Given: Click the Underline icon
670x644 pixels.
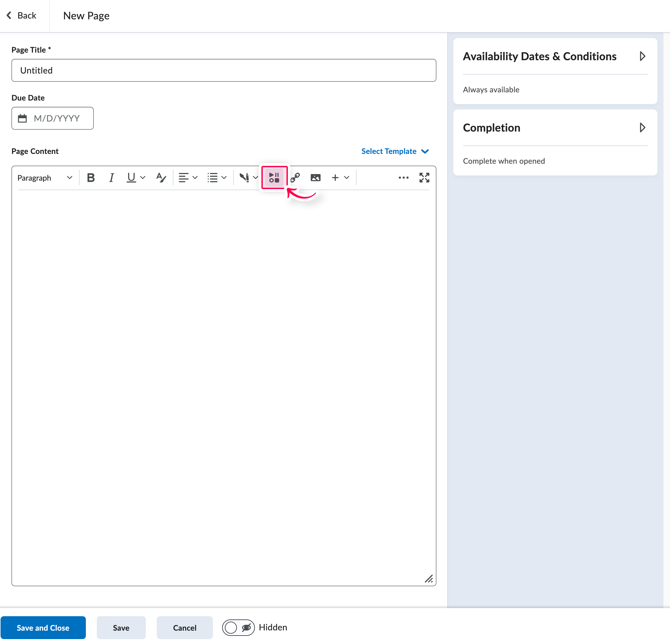Looking at the screenshot, I should 131,178.
